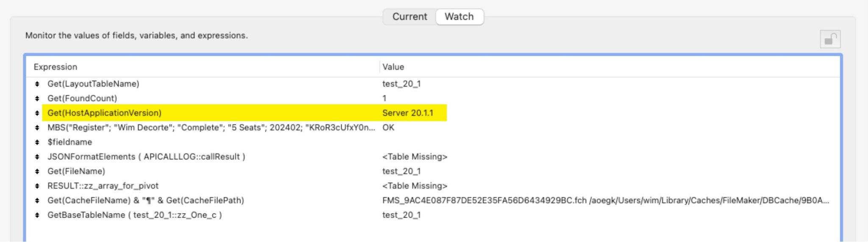Click reorder handle for Get(CacheFileName) row
Viewport: 868px width, 242px height.
coord(37,200)
